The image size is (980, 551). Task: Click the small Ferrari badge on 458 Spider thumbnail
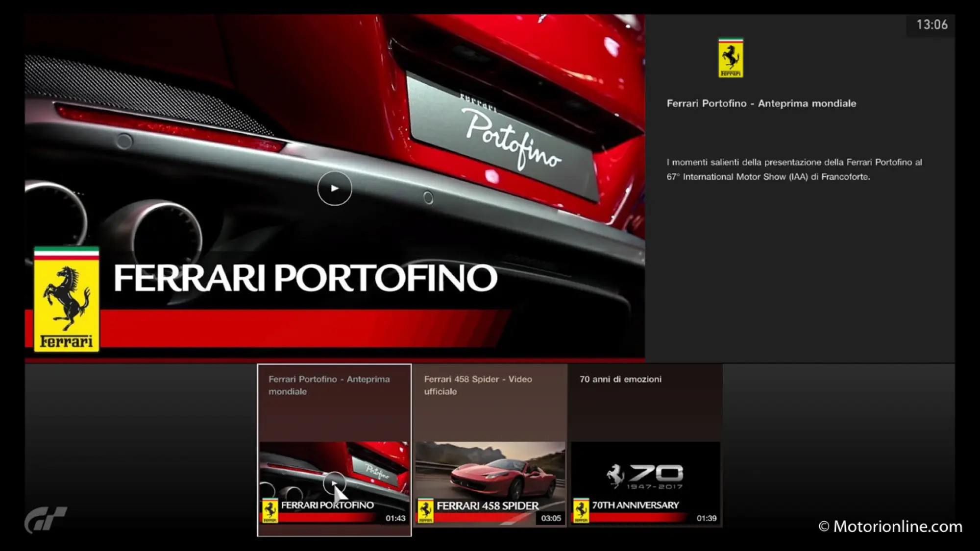pos(425,510)
